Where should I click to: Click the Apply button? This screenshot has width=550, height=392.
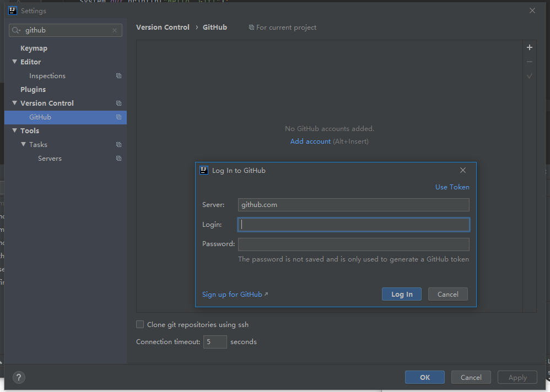tap(517, 377)
